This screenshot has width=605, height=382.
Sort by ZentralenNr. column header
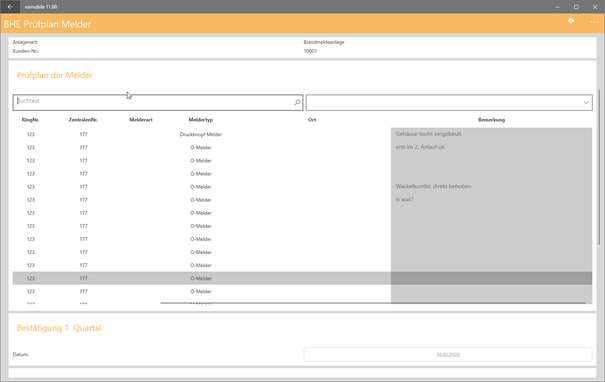pyautogui.click(x=83, y=120)
